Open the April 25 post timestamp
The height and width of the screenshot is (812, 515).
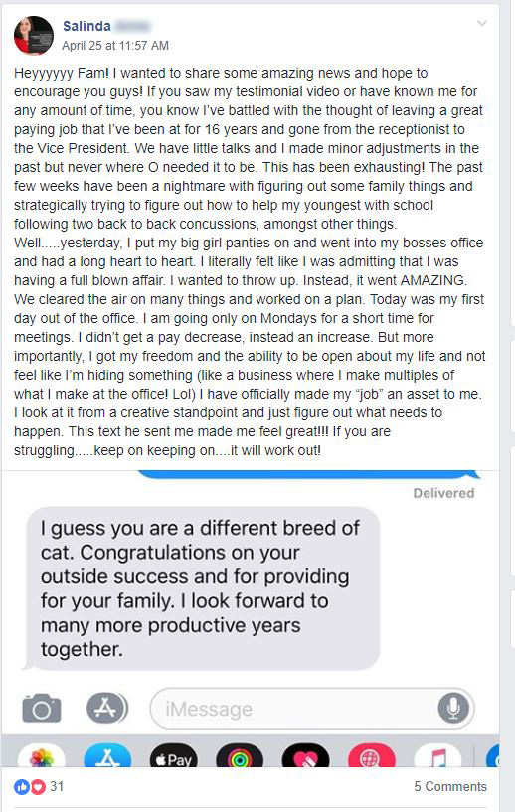(115, 46)
